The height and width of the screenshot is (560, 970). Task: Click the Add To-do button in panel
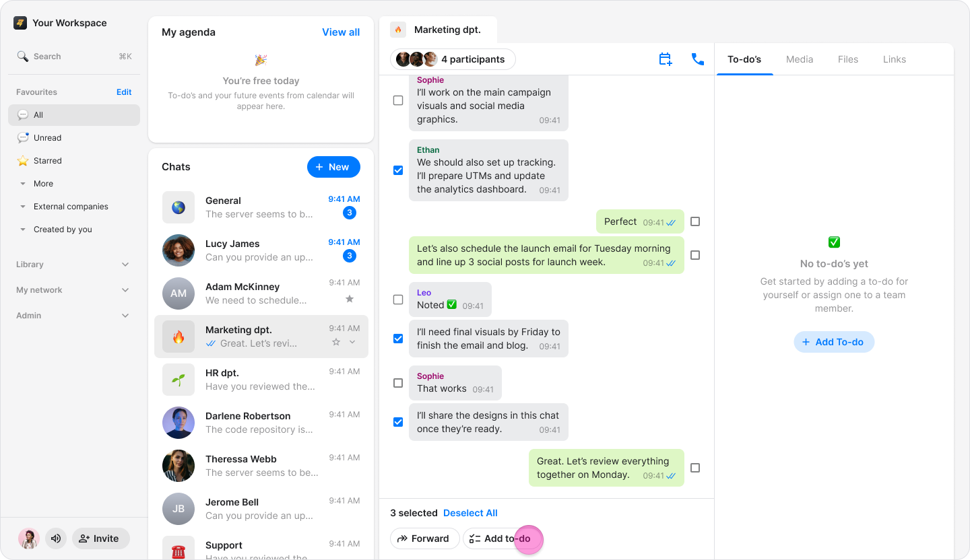click(834, 342)
